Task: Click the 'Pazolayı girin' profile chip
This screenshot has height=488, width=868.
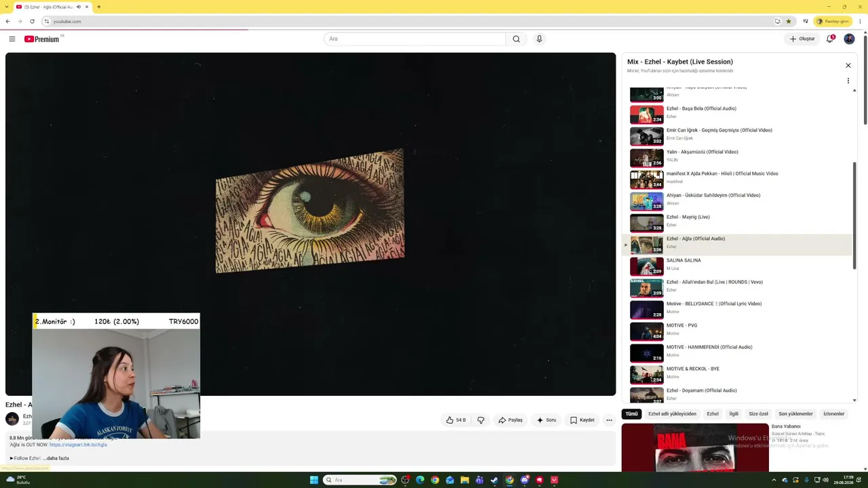Action: click(x=833, y=21)
